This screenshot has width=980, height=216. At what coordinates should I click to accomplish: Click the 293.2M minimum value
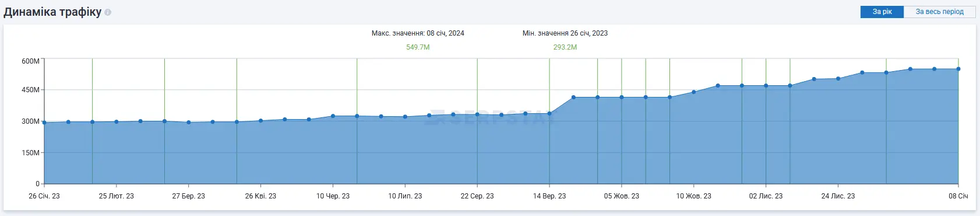tap(565, 47)
